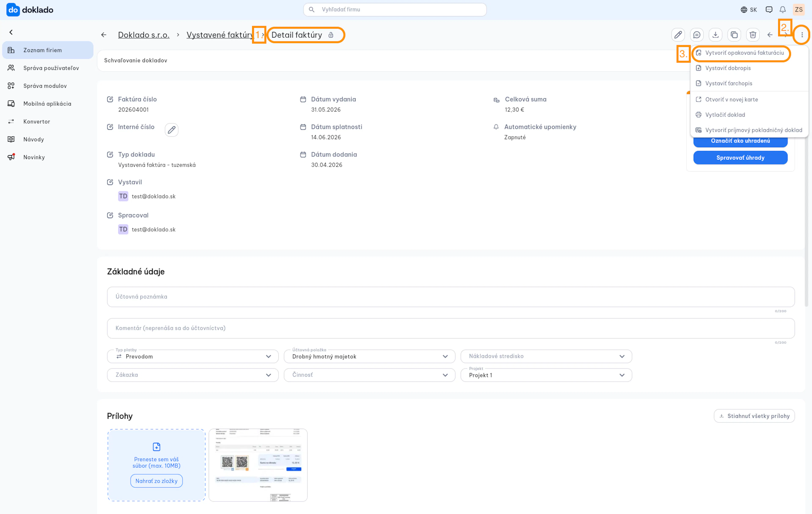
Task: Open the Typ platby dropdown
Action: [193, 357]
